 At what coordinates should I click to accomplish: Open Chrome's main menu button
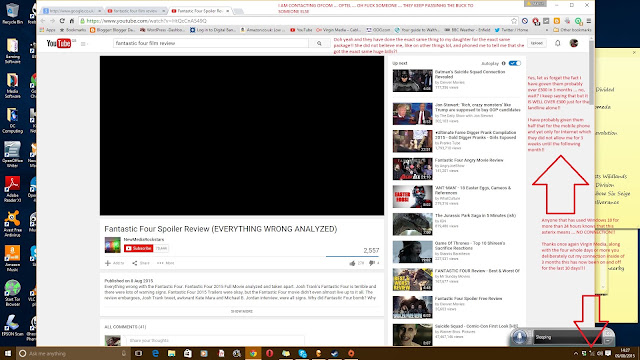click(589, 21)
